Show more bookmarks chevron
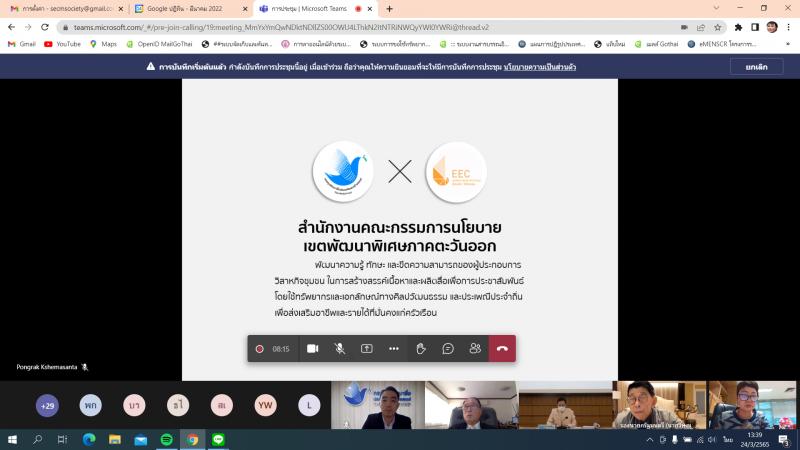This screenshot has width=800, height=450. click(788, 44)
